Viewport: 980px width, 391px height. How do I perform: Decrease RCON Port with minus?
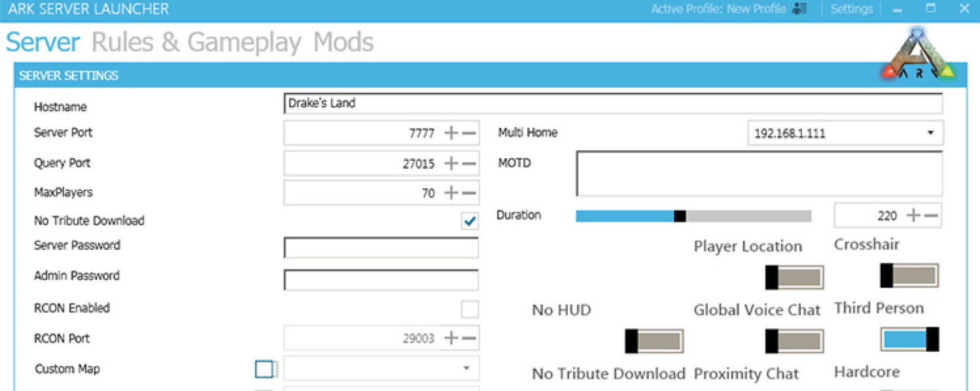tap(468, 338)
